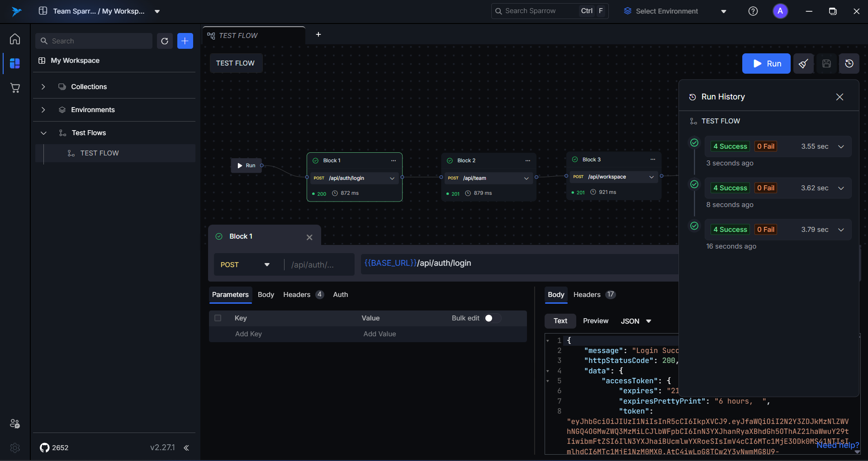This screenshot has height=461, width=868.
Task: Click the Sparrow logo icon
Action: click(x=17, y=11)
